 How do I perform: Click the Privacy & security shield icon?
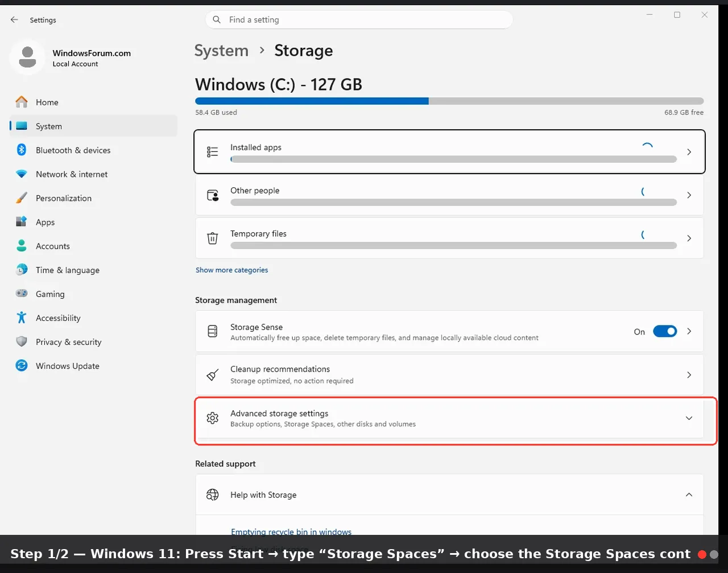[x=22, y=341]
